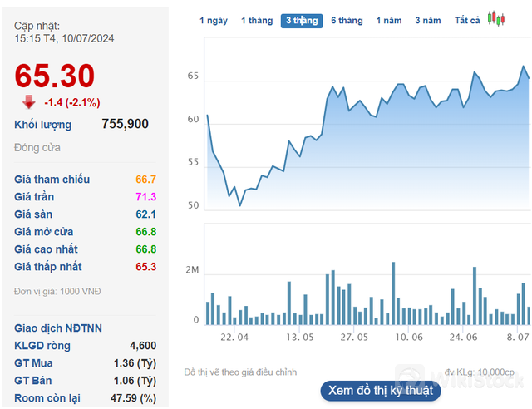Show the 3 năm chart range

428,21
